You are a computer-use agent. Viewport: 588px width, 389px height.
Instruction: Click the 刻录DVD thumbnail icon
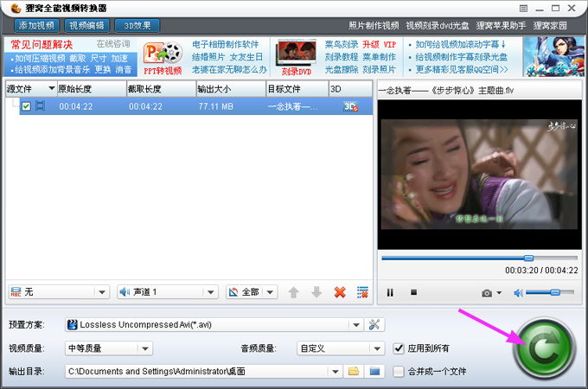click(297, 57)
